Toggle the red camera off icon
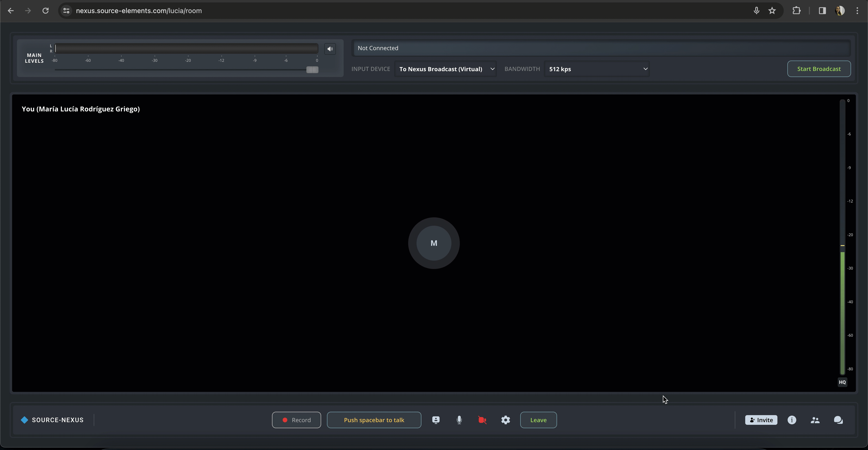Image resolution: width=868 pixels, height=450 pixels. (x=482, y=420)
